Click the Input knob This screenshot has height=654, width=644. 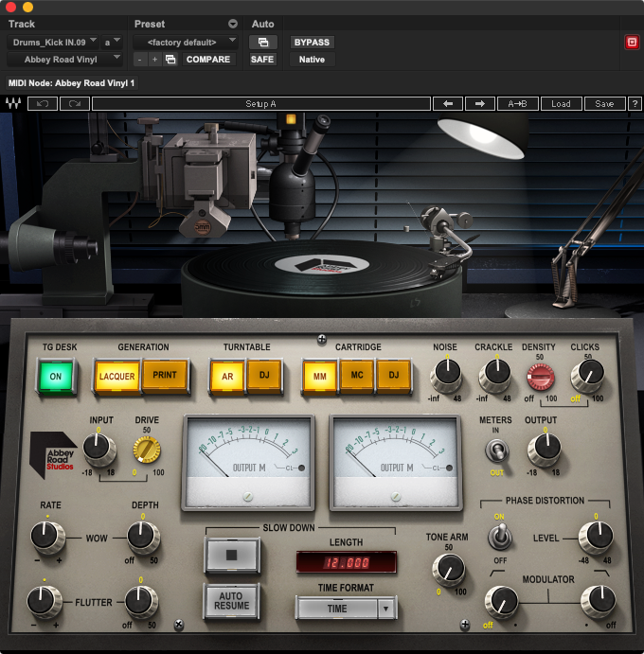[98, 449]
